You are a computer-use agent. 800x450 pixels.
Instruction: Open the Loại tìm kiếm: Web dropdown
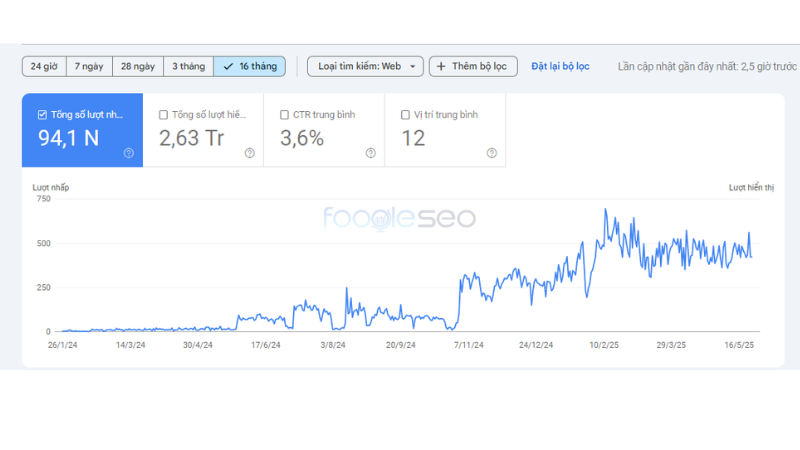coord(365,66)
